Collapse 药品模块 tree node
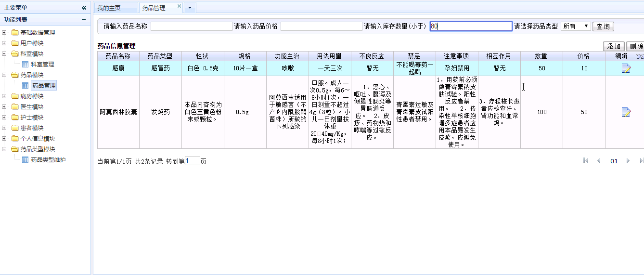Screen dimensions: 644x275 pyautogui.click(x=4, y=75)
